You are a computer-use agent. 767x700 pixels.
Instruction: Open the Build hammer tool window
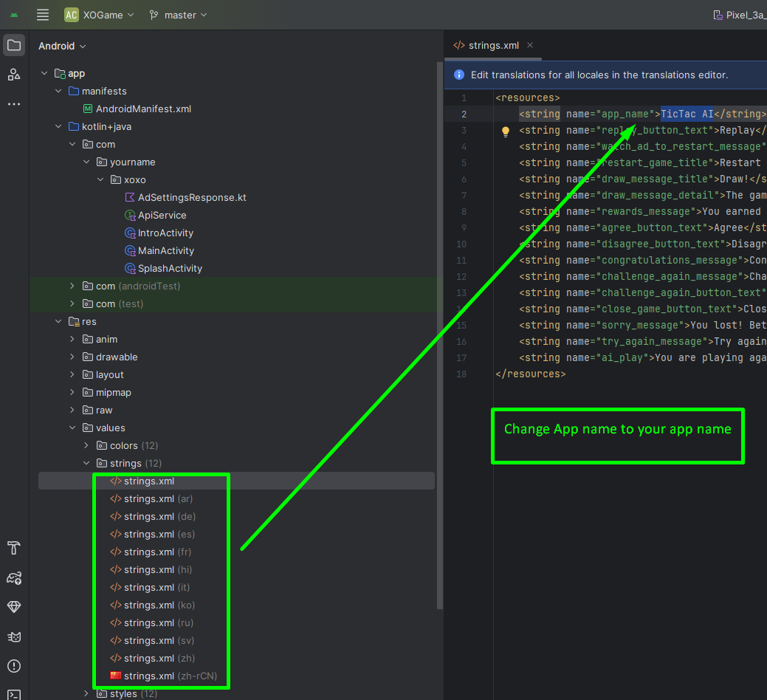click(14, 548)
